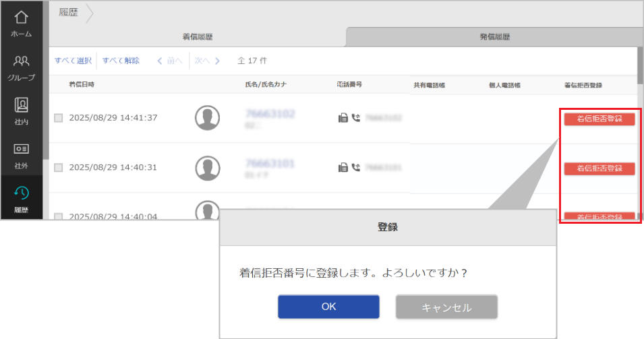Viewport: 644px width, 339px height.
Task: Click the 全 17 件 count text
Action: pyautogui.click(x=252, y=61)
